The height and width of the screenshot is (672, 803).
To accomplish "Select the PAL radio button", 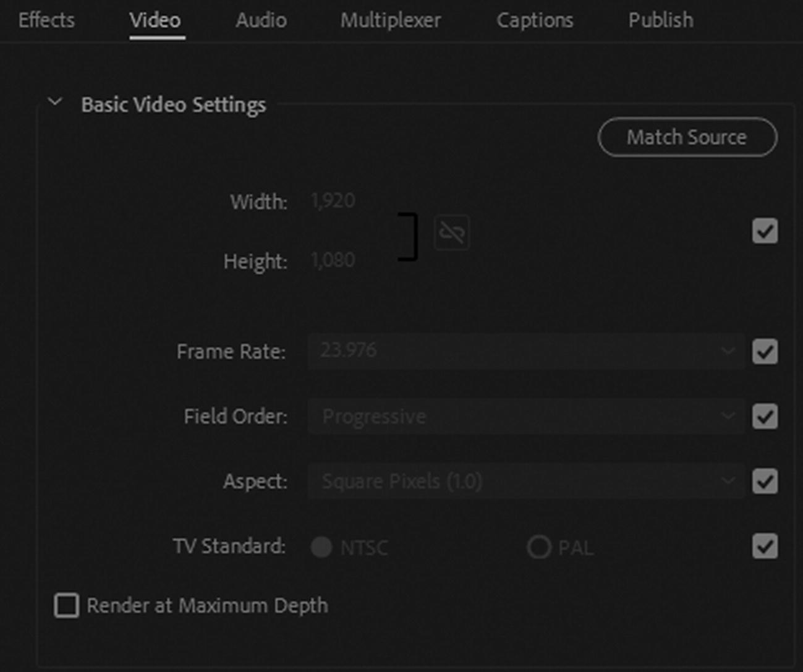I will (538, 547).
